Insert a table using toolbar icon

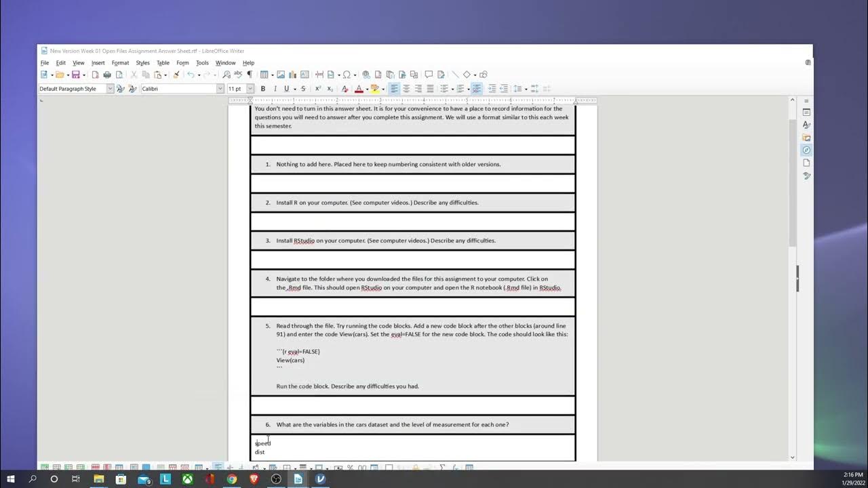coord(264,75)
